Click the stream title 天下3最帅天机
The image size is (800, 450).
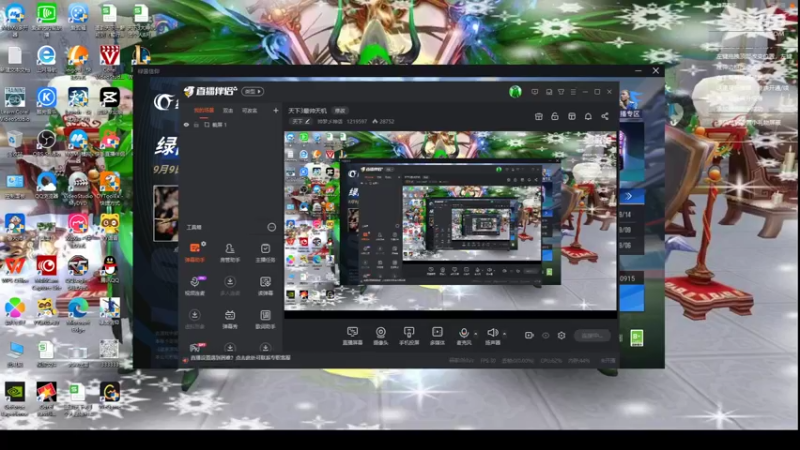click(308, 110)
